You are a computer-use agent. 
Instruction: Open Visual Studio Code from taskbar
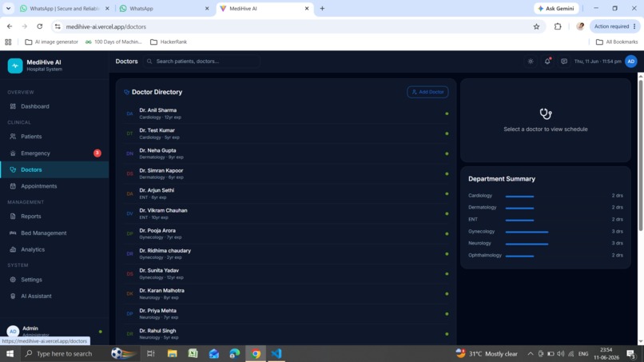pos(276,353)
